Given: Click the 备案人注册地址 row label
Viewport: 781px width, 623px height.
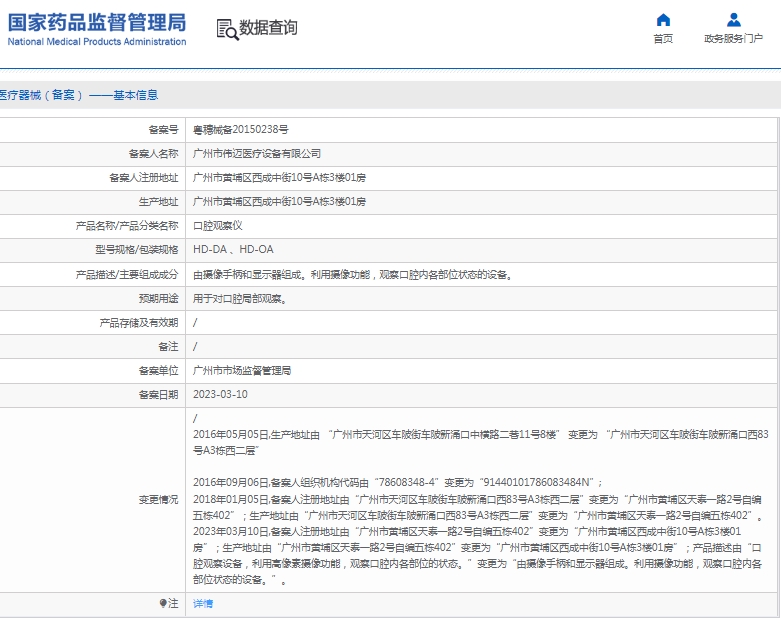Looking at the screenshot, I should [143, 178].
